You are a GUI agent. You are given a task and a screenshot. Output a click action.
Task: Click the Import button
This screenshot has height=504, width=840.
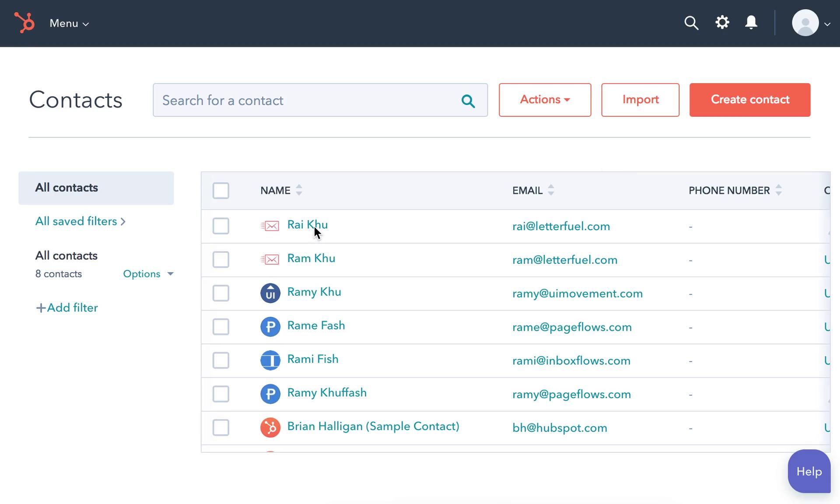(640, 99)
